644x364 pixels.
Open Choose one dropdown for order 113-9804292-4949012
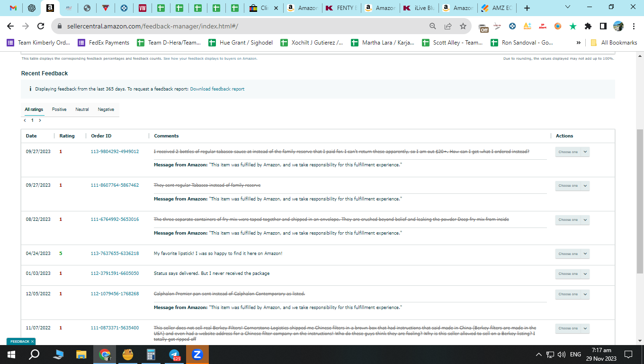click(572, 152)
